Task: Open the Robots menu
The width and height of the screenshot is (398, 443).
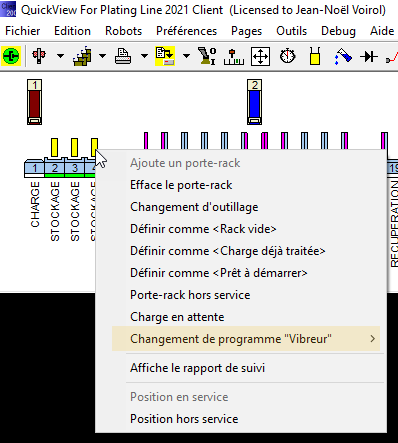Action: point(123,31)
